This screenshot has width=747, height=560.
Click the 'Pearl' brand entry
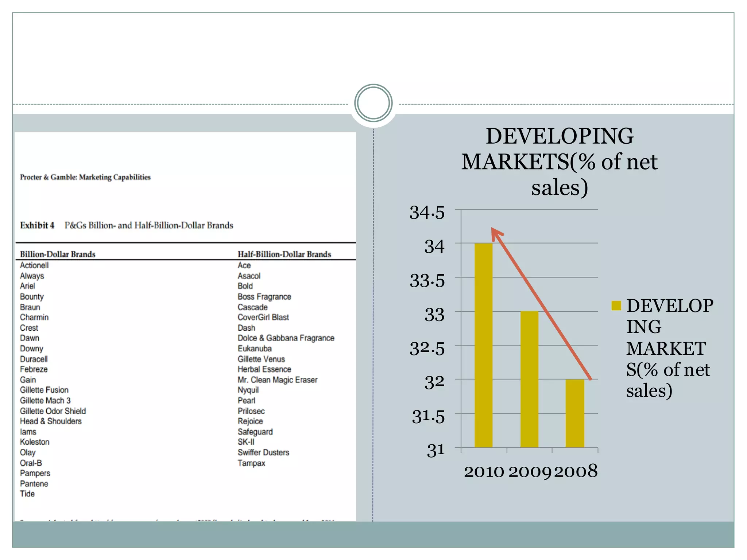click(247, 401)
